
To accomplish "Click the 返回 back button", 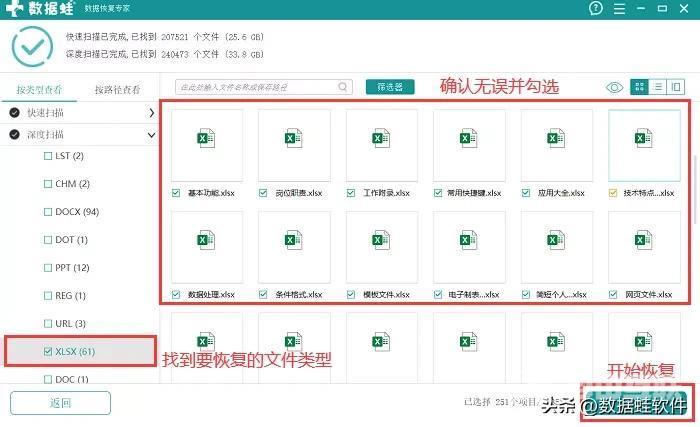I will (x=60, y=403).
